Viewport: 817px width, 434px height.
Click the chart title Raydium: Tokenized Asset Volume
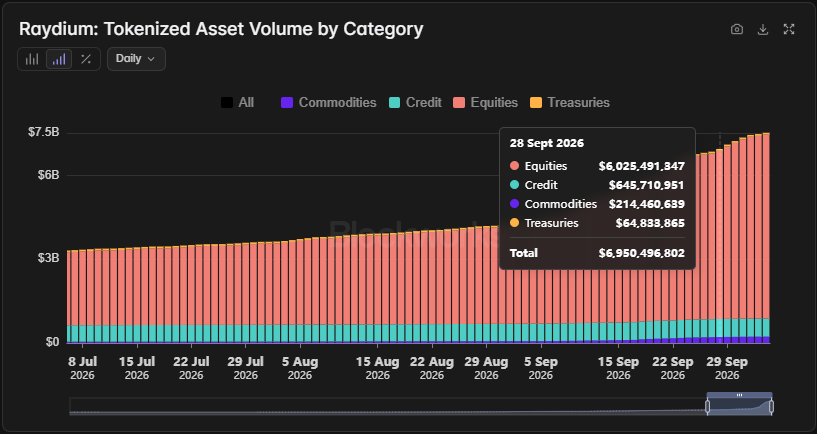pyautogui.click(x=221, y=29)
